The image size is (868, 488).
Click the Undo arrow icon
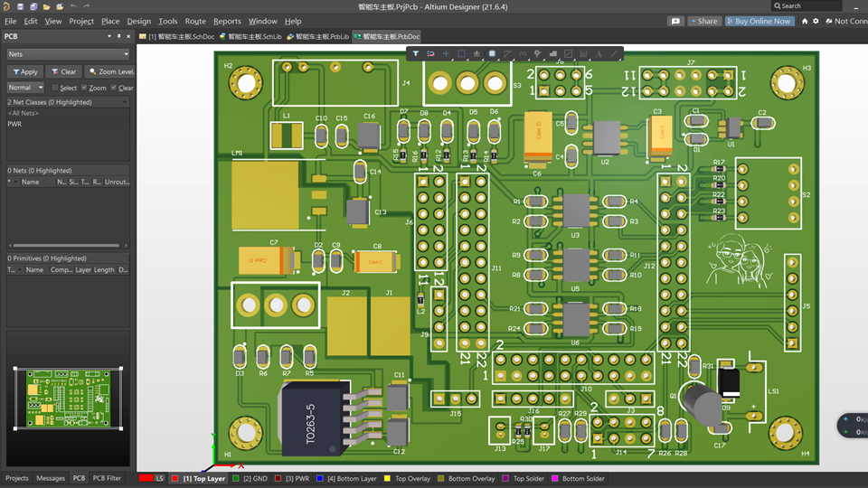point(73,6)
